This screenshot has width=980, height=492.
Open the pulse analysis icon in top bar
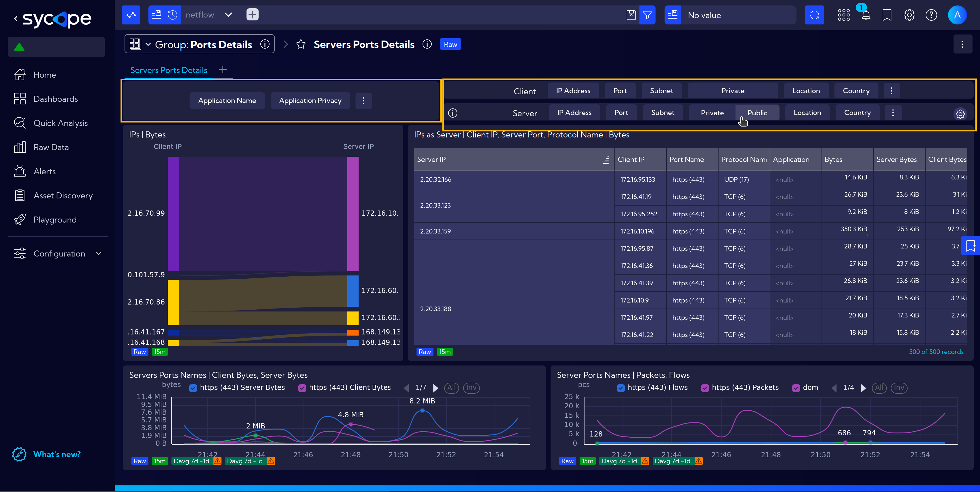point(131,15)
